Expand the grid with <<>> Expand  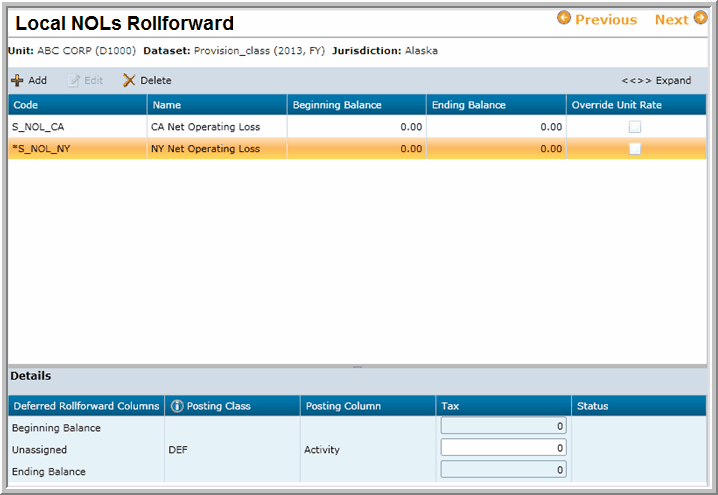(x=656, y=80)
